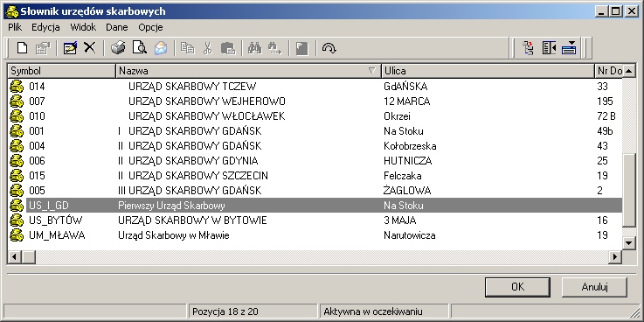Open the Widok menu
Viewport: 644px width, 322px height.
(83, 27)
